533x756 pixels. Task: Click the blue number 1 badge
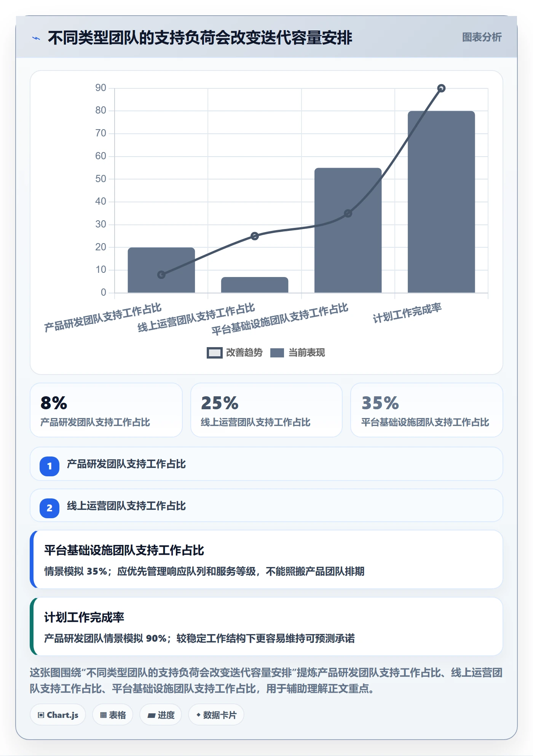49,466
